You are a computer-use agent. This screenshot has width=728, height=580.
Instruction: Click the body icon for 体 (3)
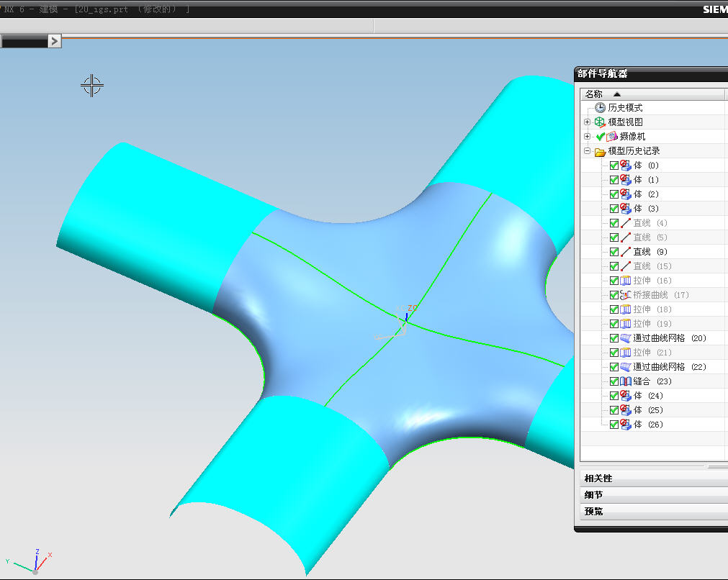[626, 209]
